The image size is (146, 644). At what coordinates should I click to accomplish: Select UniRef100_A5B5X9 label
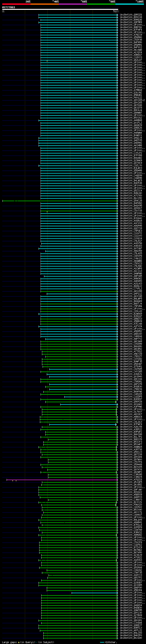(131, 495)
